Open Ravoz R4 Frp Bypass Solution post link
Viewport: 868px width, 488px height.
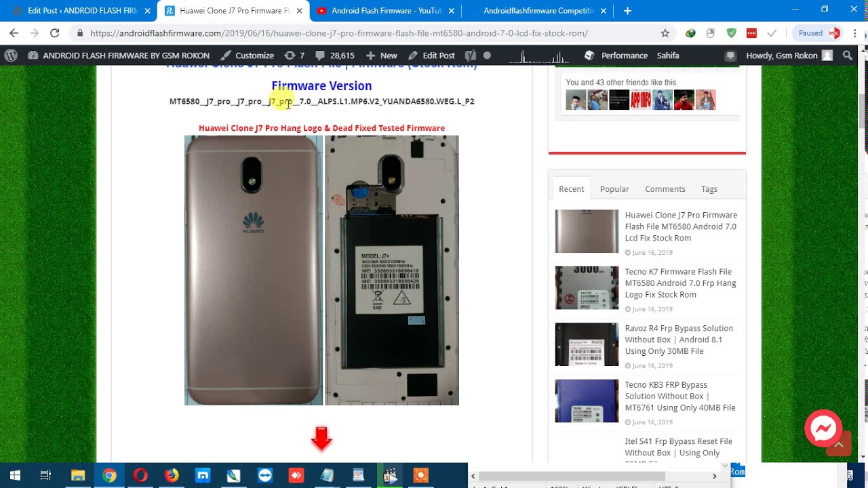[x=679, y=340]
